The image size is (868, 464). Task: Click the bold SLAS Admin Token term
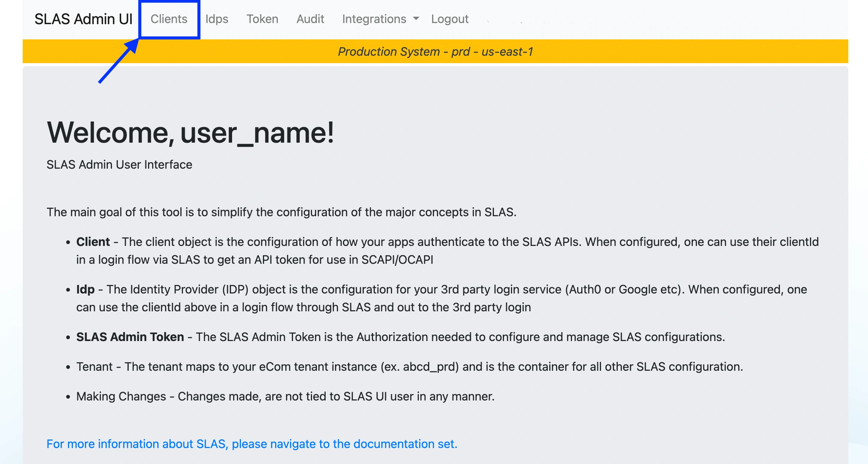130,337
